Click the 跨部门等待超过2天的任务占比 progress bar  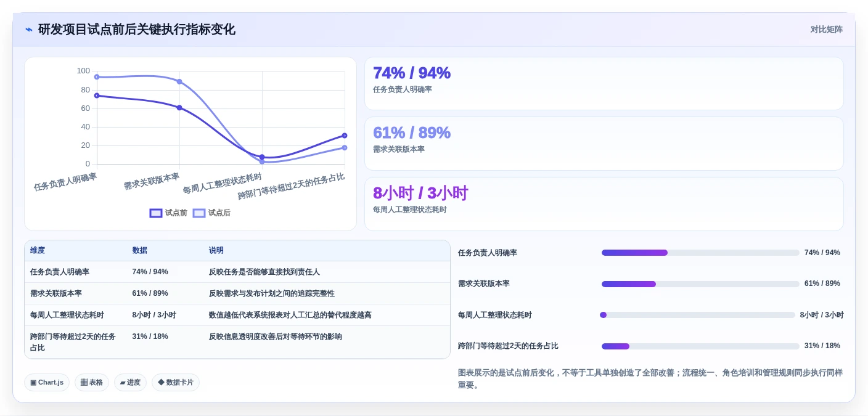click(700, 346)
